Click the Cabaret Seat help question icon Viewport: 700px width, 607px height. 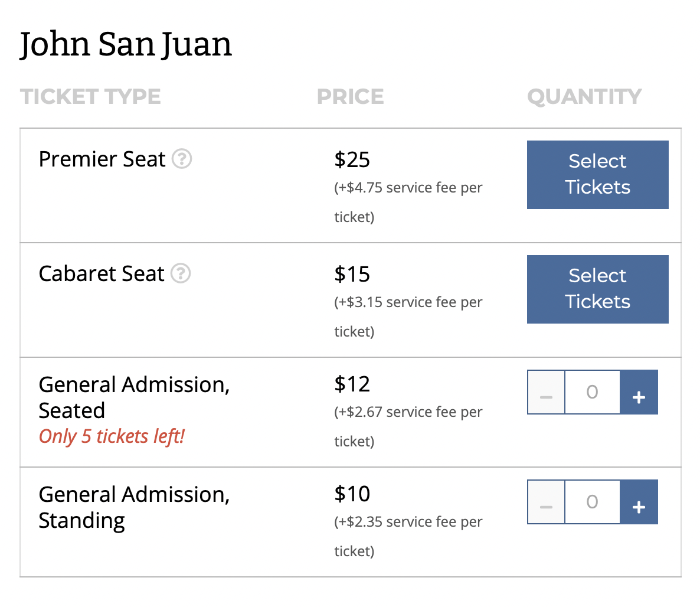coord(181,273)
